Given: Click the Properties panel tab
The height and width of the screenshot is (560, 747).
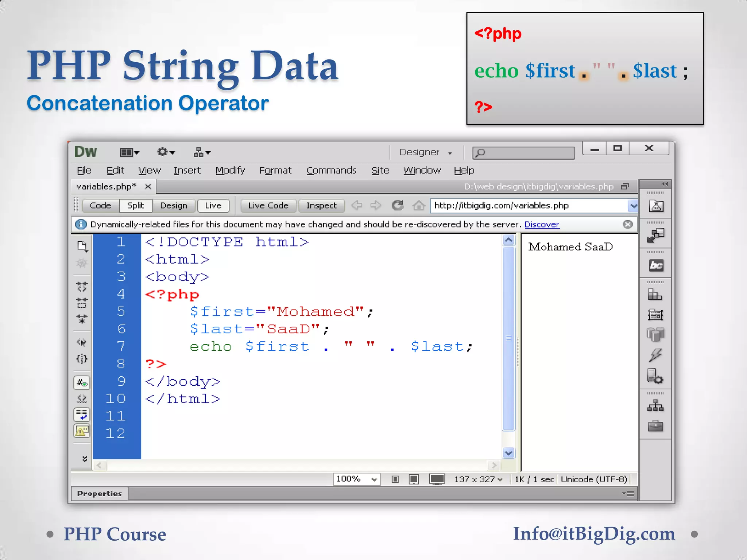Looking at the screenshot, I should click(100, 494).
